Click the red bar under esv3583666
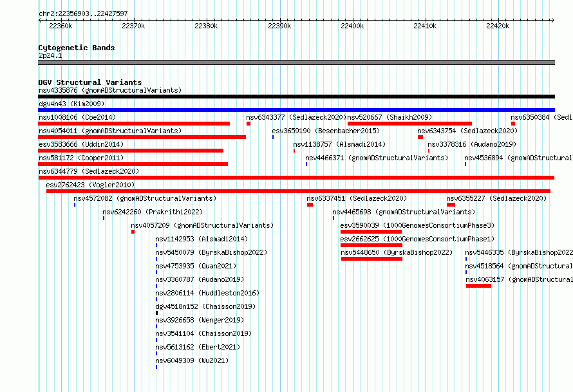 (131, 151)
